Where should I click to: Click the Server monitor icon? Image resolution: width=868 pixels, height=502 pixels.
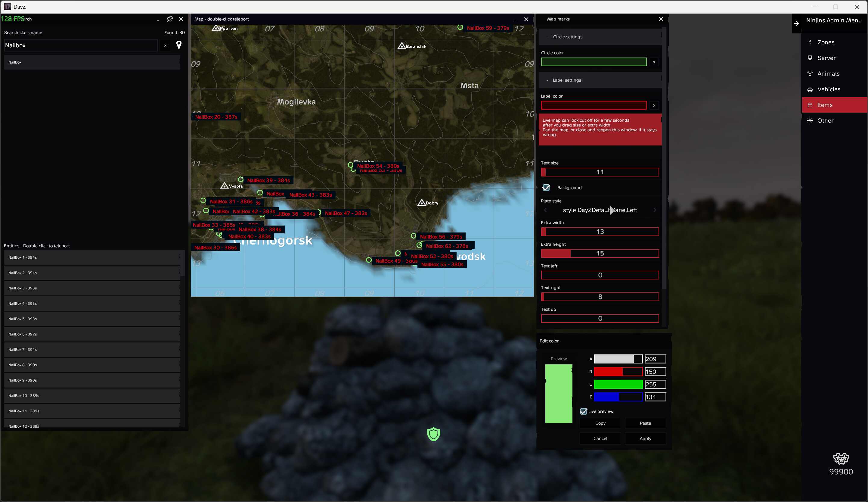coord(810,58)
